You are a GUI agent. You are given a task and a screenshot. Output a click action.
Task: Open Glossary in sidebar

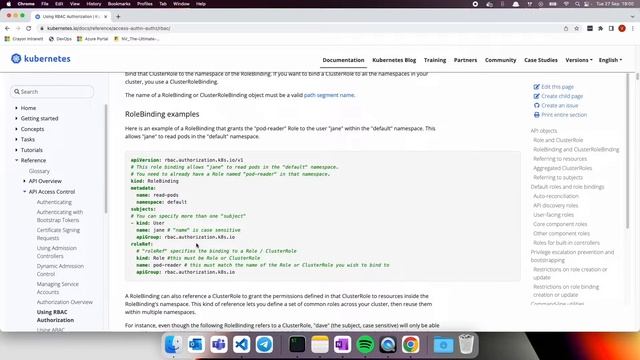point(39,171)
